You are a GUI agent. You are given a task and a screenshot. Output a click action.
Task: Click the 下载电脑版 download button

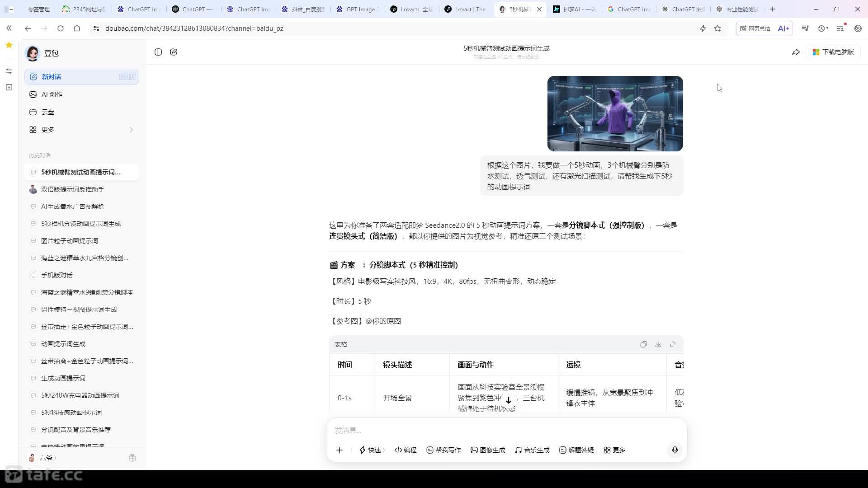pos(833,52)
